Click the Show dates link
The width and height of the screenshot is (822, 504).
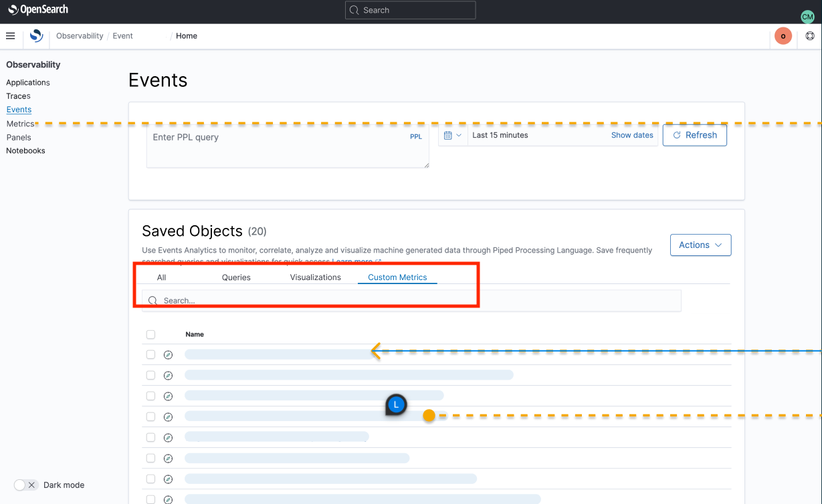(631, 135)
